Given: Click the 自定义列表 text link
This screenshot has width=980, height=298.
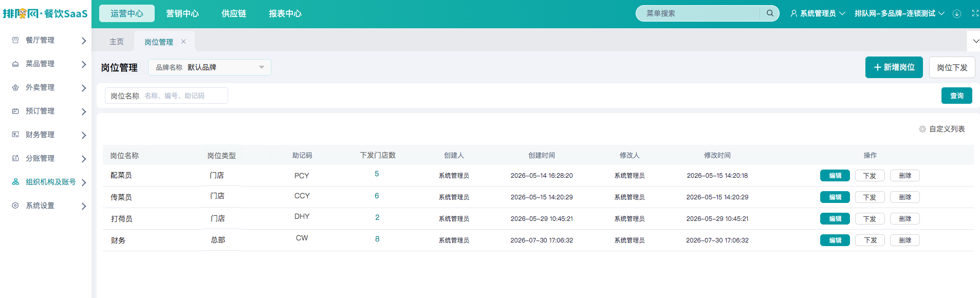Looking at the screenshot, I should pyautogui.click(x=947, y=129).
